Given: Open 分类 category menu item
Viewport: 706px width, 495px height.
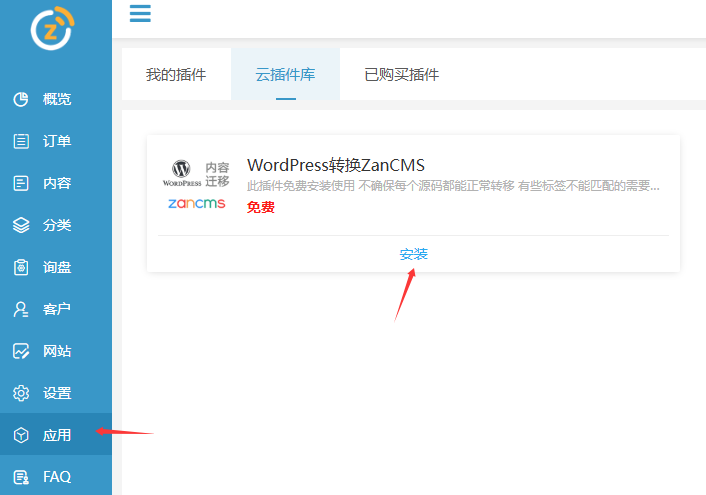Looking at the screenshot, I should 56,225.
